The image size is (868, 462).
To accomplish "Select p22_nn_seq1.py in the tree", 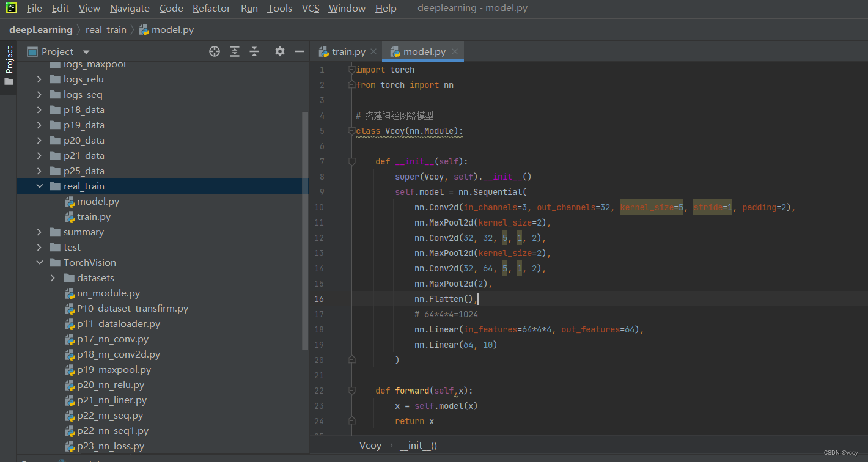I will tap(112, 431).
